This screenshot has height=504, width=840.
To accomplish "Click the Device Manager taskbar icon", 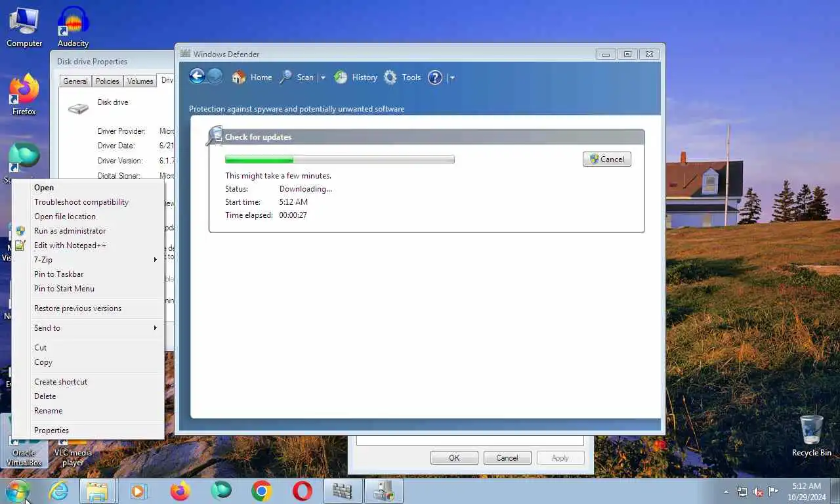I will point(384,491).
